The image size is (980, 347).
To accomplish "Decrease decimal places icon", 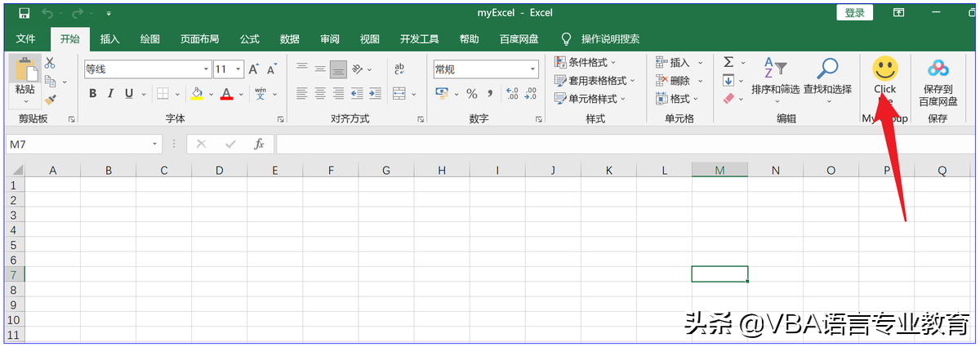I will tap(531, 94).
